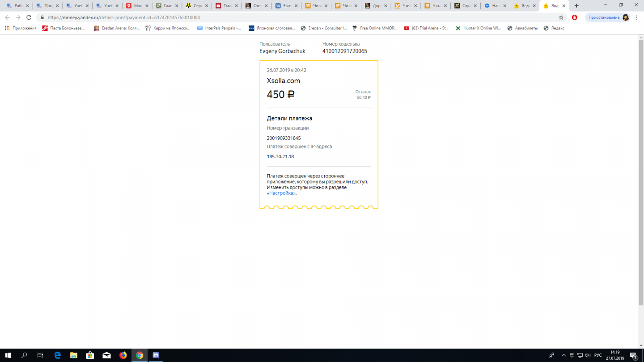Select the IP address 185.30.21.18

pos(280,157)
